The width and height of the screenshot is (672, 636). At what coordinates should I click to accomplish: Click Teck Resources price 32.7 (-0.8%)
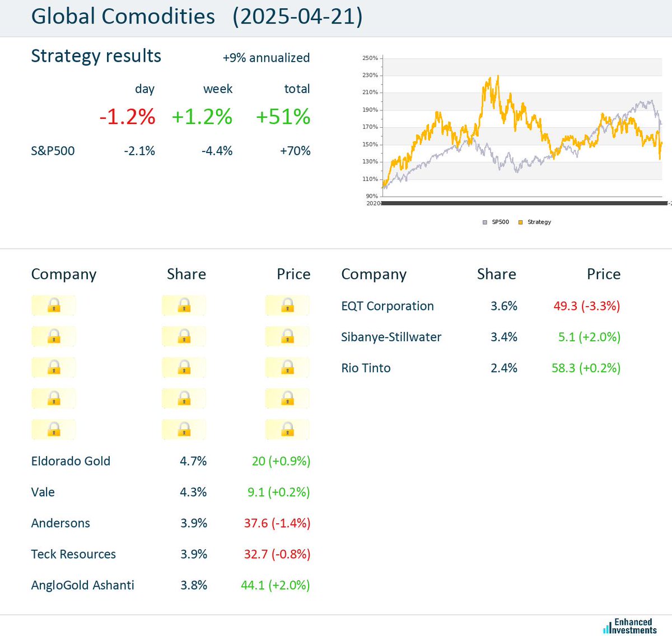(x=277, y=554)
